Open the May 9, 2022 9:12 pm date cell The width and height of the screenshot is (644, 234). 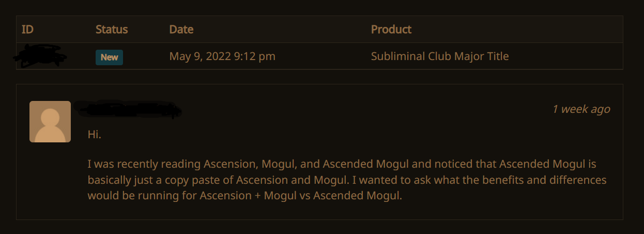(222, 56)
